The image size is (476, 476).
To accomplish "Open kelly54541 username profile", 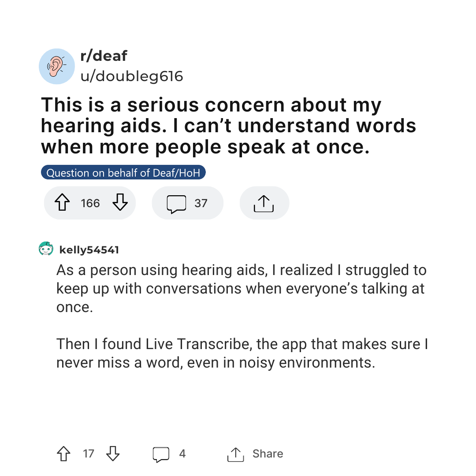I will point(89,250).
